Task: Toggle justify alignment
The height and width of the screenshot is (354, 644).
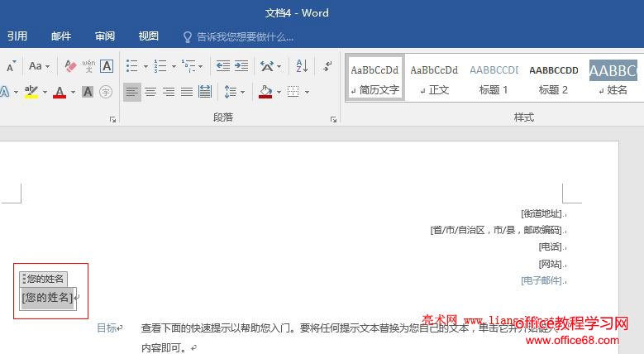Action: coord(187,92)
